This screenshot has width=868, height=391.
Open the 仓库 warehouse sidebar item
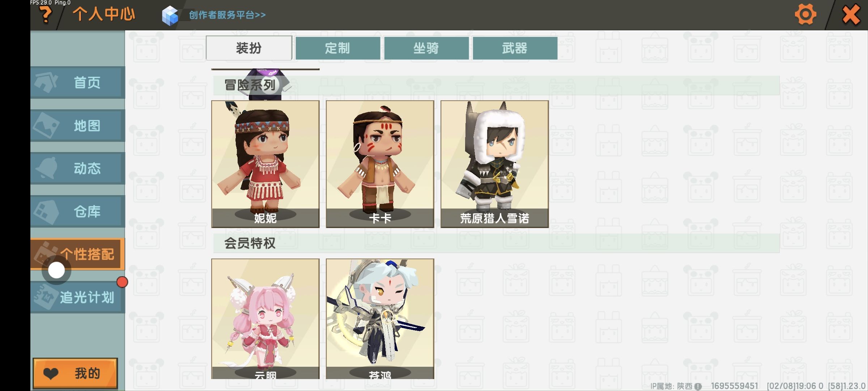(78, 211)
